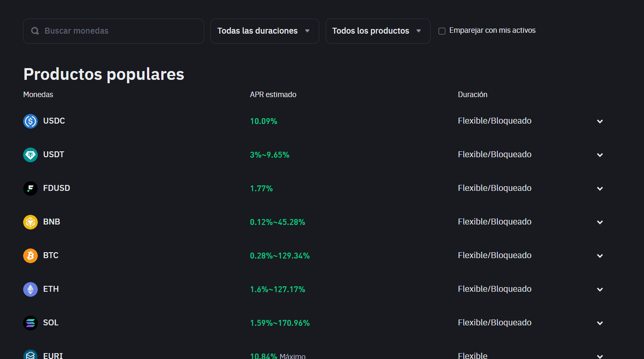Enable Emparejar con mis activos checkbox
Screen dimensions: 644x359
(x=442, y=31)
